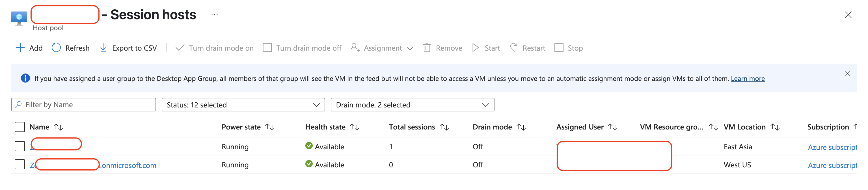Click the Turn drain mode off square icon
Image resolution: width=868 pixels, height=190 pixels.
267,48
